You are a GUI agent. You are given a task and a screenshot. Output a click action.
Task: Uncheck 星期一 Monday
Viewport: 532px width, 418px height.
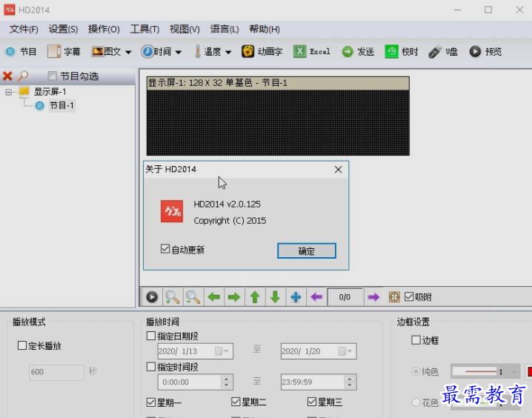(x=151, y=402)
